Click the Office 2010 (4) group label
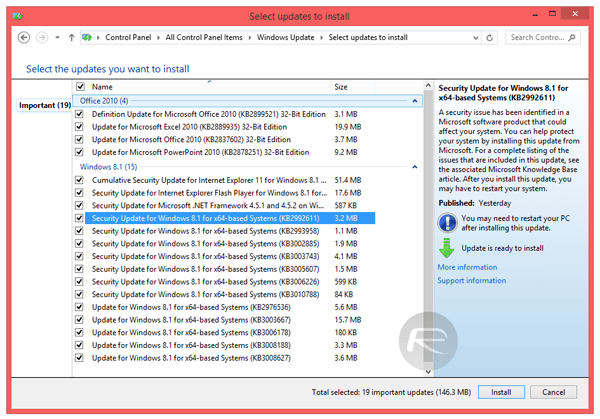 click(104, 101)
